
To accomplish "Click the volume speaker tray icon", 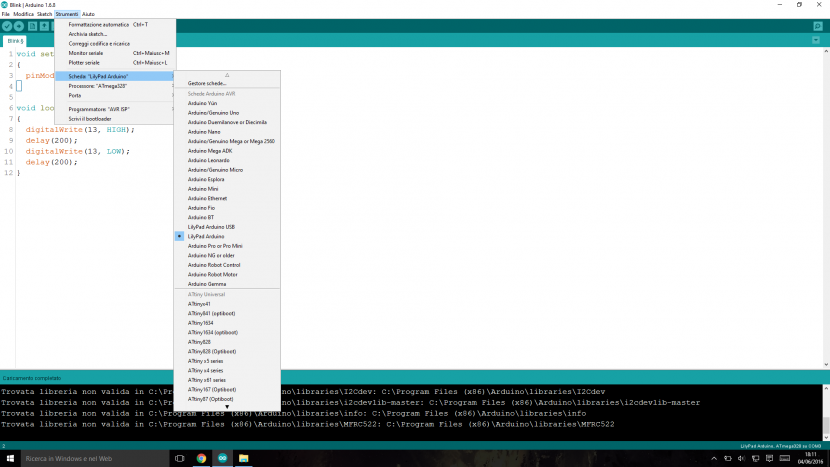I will coord(742,459).
